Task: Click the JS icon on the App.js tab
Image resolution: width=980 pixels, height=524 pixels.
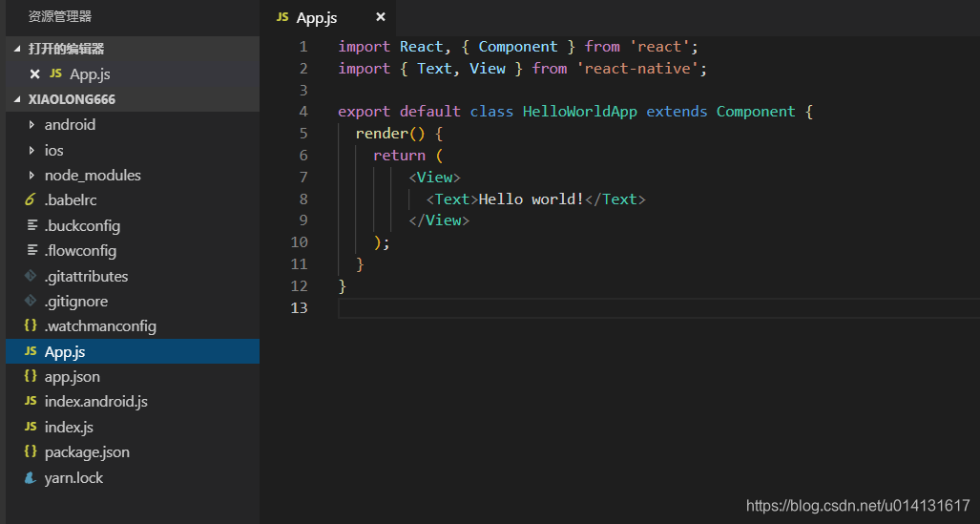Action: click(x=282, y=17)
